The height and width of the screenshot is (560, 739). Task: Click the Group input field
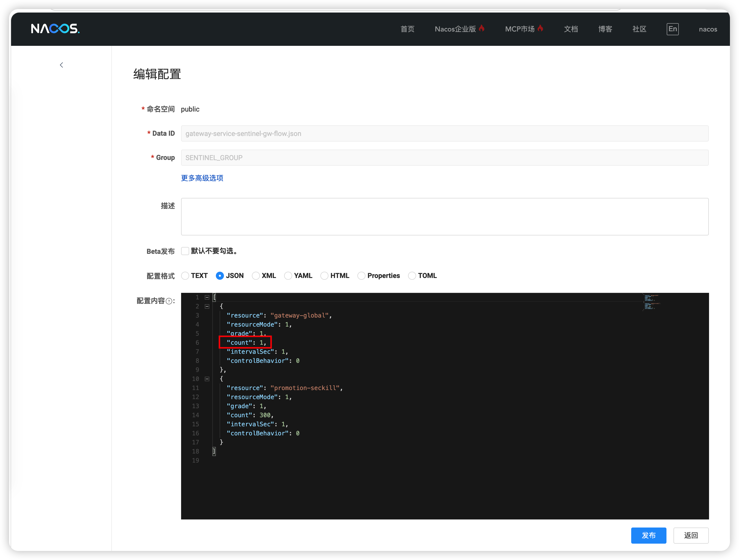[x=445, y=158]
